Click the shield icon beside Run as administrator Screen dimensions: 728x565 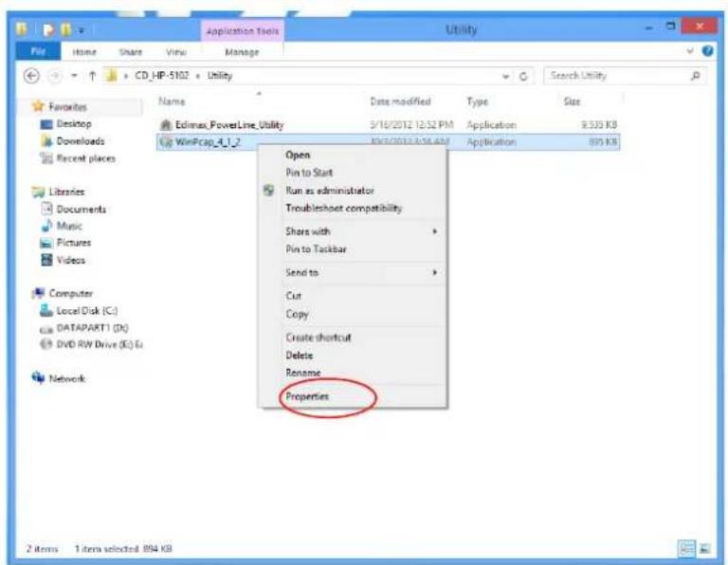pyautogui.click(x=268, y=191)
